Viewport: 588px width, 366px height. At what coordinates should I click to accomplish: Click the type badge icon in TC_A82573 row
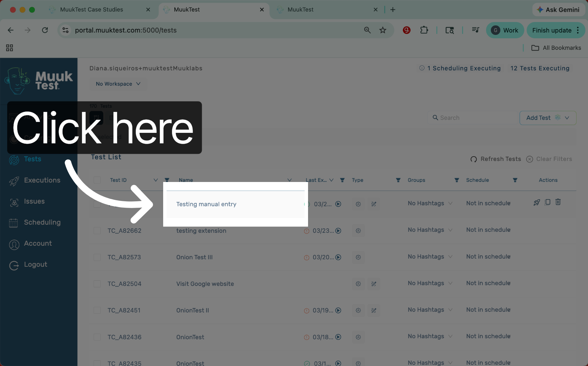(358, 257)
